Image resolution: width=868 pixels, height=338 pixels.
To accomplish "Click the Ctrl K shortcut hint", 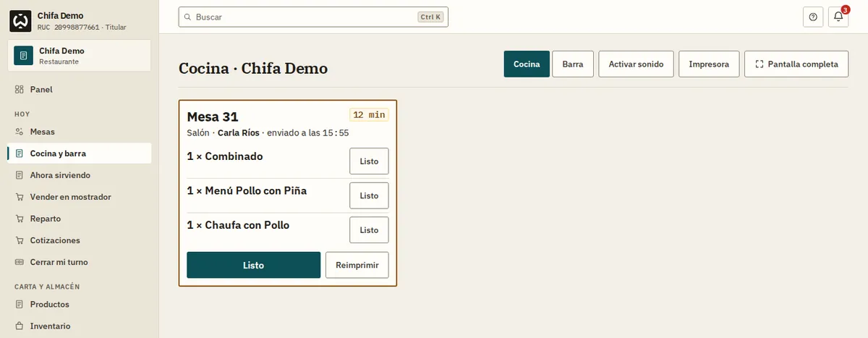I will [430, 17].
